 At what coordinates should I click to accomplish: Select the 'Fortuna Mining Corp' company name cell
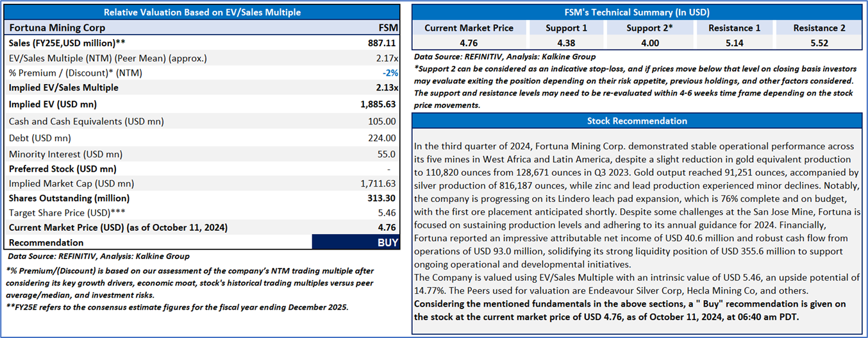click(57, 28)
